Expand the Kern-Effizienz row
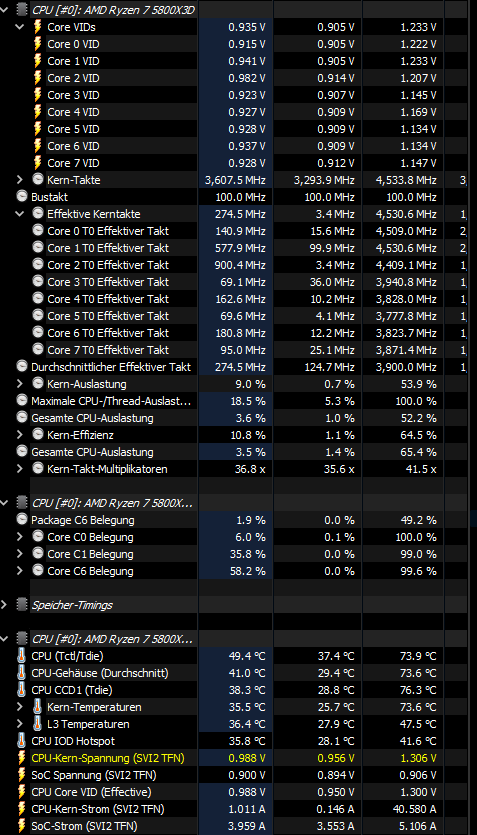 20,435
